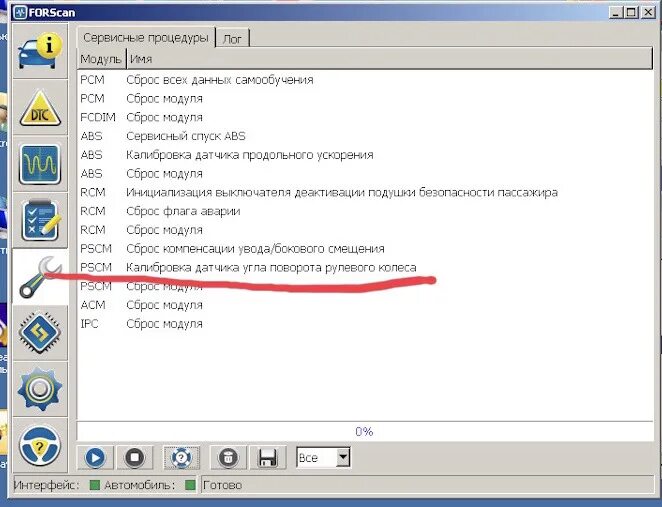Open the gear settings section
The height and width of the screenshot is (507, 662).
40,389
